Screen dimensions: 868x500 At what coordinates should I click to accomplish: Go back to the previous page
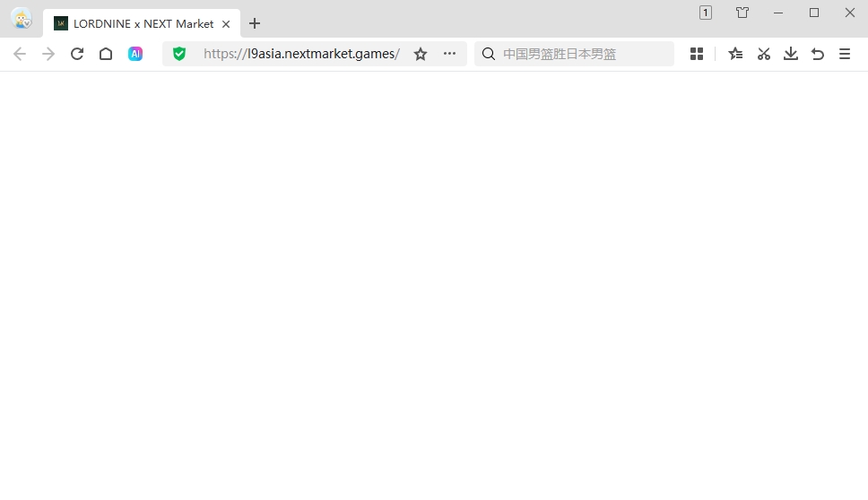point(20,54)
